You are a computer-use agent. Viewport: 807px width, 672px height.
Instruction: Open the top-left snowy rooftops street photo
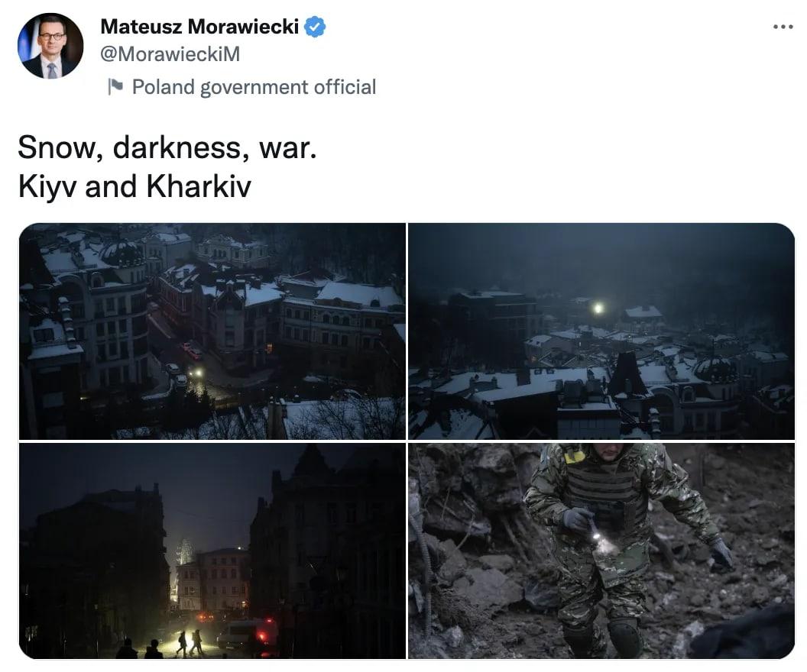[212, 331]
